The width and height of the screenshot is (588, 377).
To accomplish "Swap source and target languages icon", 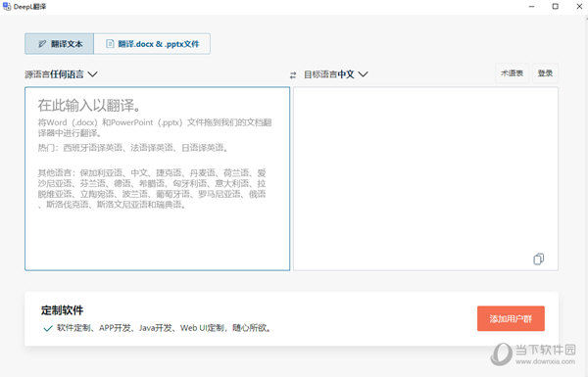I will [293, 75].
